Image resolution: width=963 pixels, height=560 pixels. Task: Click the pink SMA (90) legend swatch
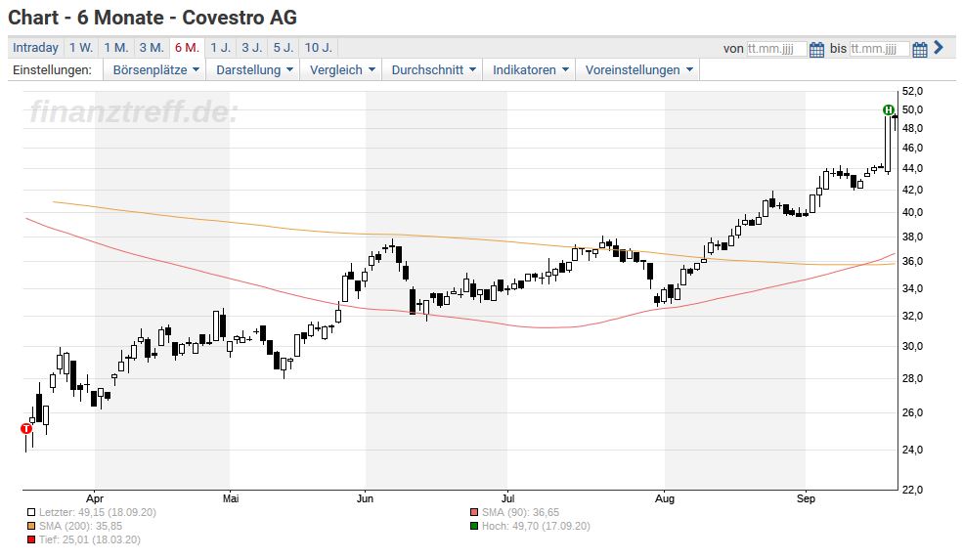[x=473, y=512]
